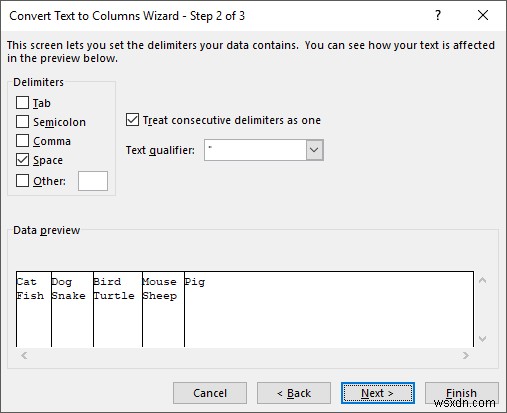Image resolution: width=507 pixels, height=413 pixels.
Task: Proceed with the Next button
Action: click(x=378, y=393)
